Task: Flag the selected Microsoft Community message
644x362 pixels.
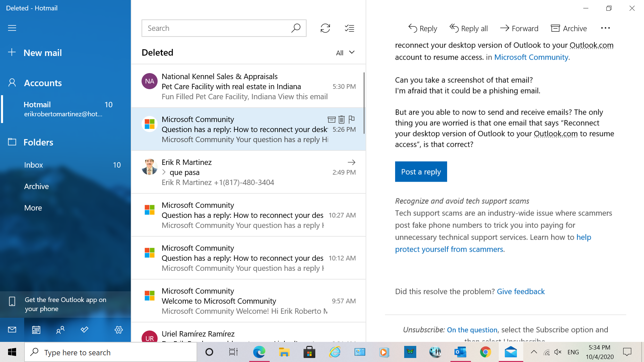Action: point(352,119)
